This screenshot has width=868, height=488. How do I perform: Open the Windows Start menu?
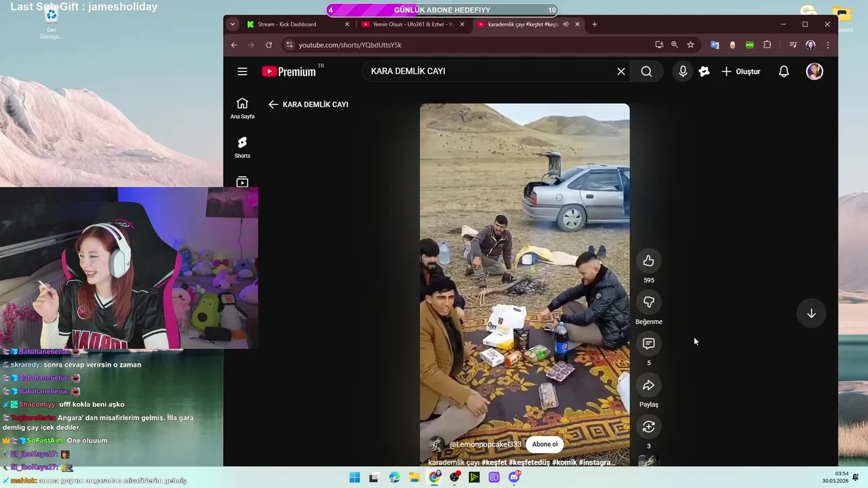click(355, 478)
